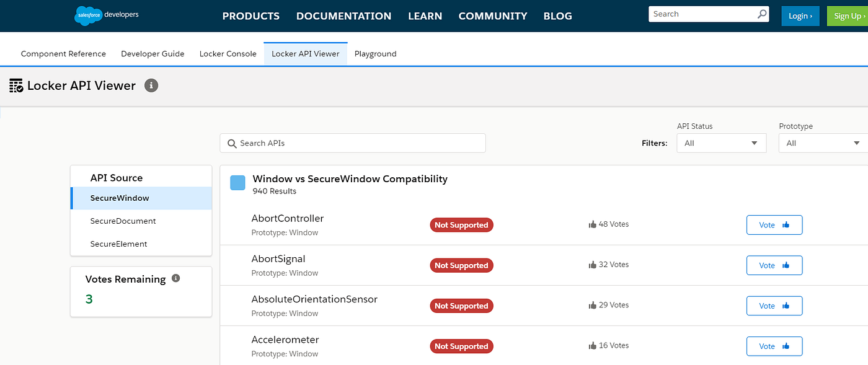The height and width of the screenshot is (365, 868).
Task: Switch to the Developer Guide tab
Action: pyautogui.click(x=153, y=54)
